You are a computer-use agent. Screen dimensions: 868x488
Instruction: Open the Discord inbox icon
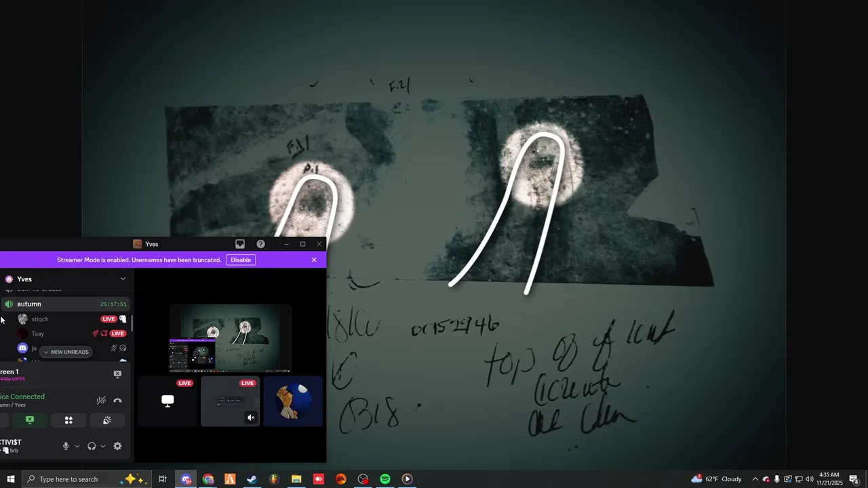point(240,244)
